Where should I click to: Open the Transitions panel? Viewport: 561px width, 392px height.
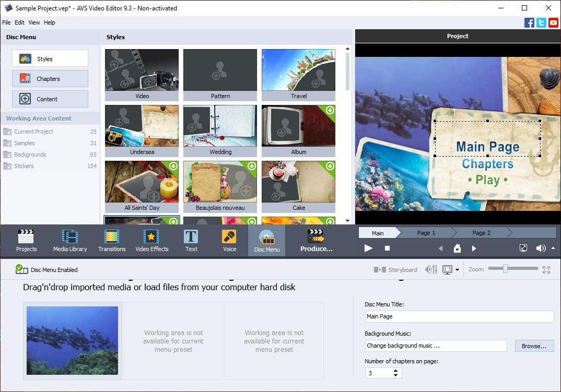112,241
